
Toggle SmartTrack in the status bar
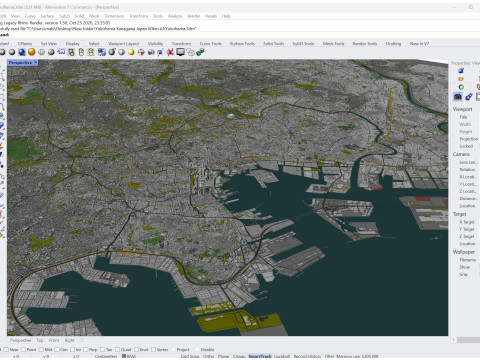(260, 356)
